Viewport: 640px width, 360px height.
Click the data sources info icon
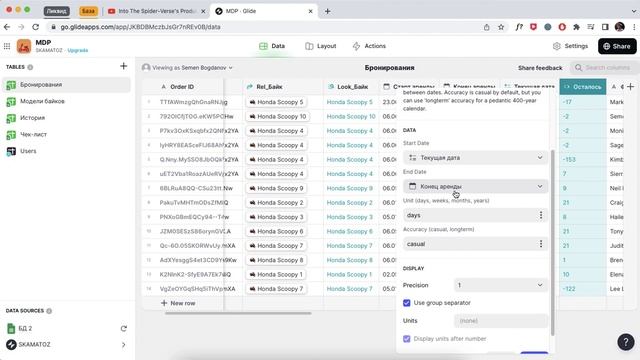click(49, 311)
